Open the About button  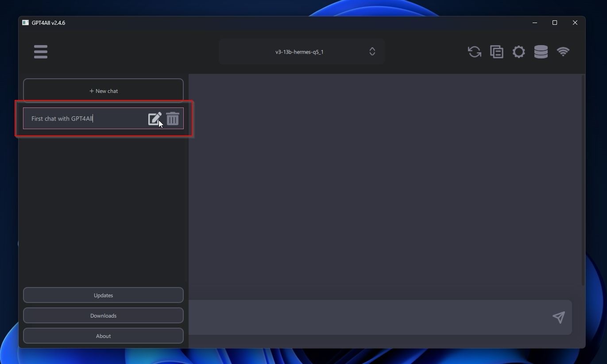click(103, 336)
